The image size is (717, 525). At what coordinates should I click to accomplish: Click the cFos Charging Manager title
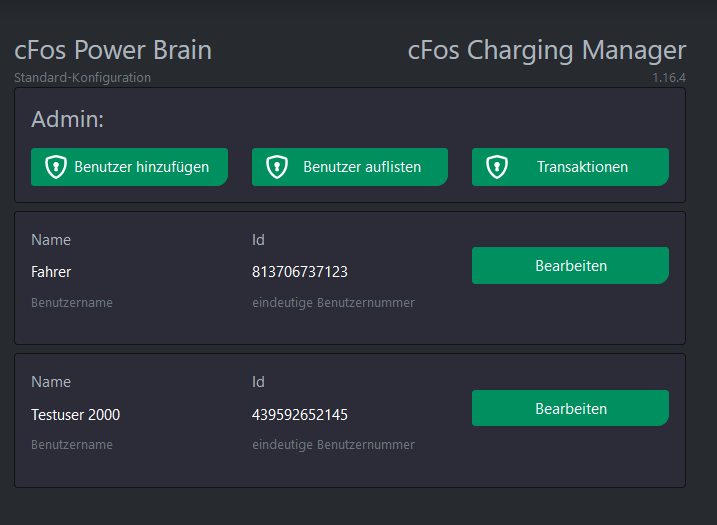click(x=547, y=49)
